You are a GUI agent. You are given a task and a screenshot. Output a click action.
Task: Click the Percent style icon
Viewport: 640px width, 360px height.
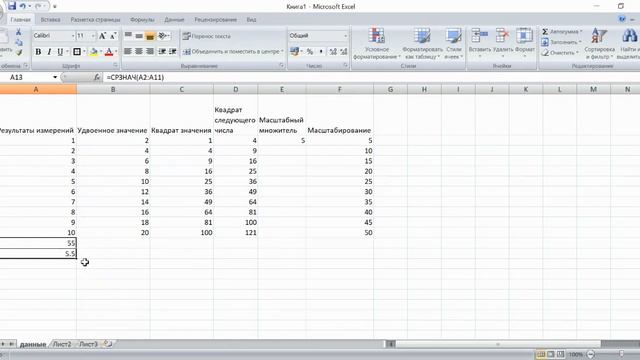(310, 51)
